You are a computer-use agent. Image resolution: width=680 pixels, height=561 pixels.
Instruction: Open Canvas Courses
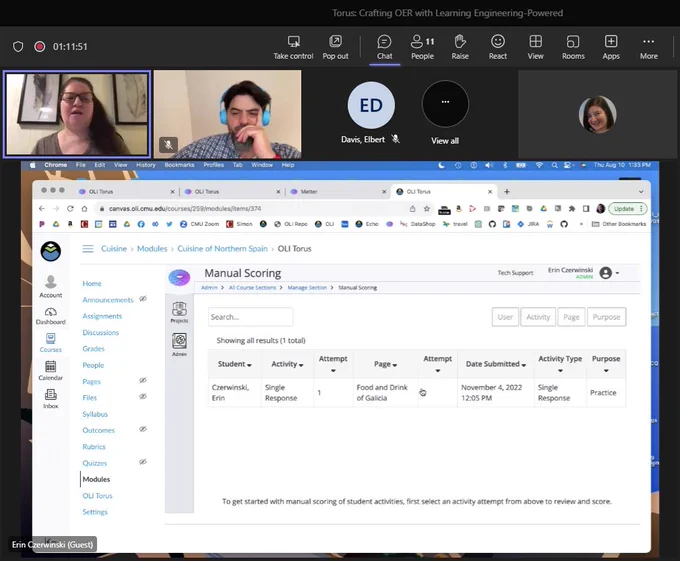(x=51, y=343)
